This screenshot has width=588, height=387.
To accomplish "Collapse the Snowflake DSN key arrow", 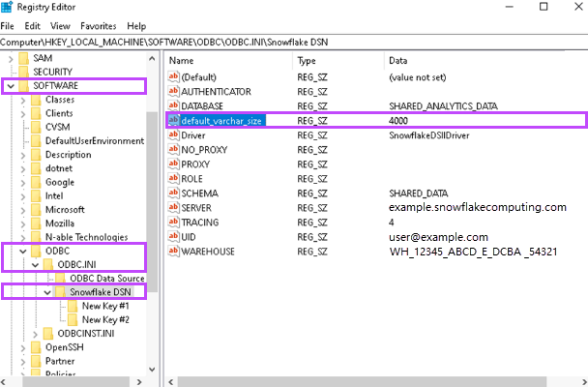I will (47, 293).
